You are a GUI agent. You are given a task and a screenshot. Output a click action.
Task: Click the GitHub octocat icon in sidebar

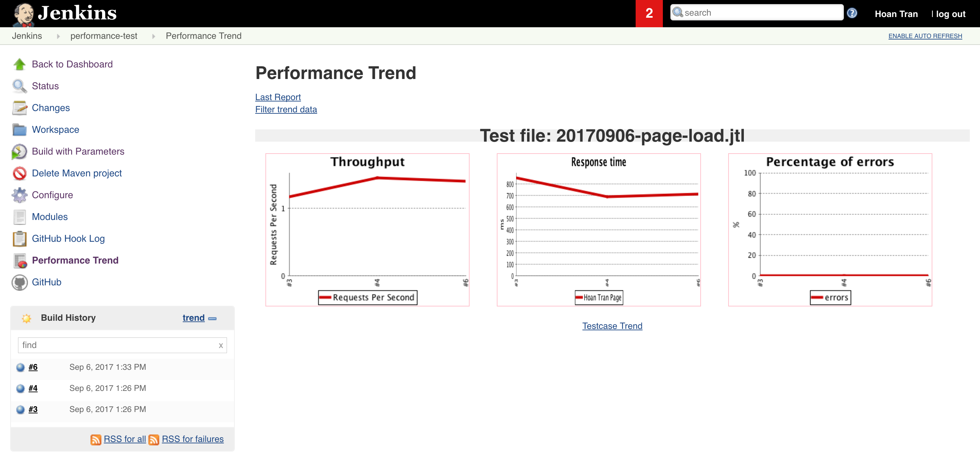coord(19,282)
